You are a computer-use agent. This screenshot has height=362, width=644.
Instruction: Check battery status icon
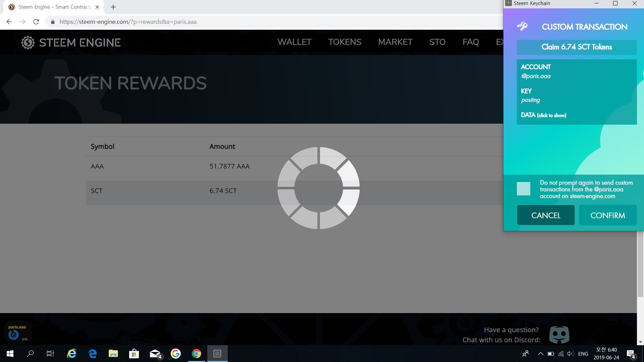(x=551, y=354)
